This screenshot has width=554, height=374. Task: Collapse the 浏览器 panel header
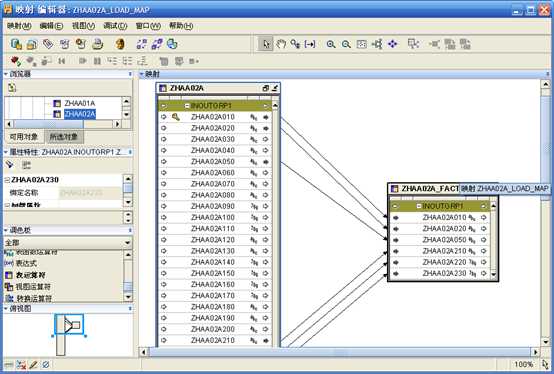click(6, 74)
